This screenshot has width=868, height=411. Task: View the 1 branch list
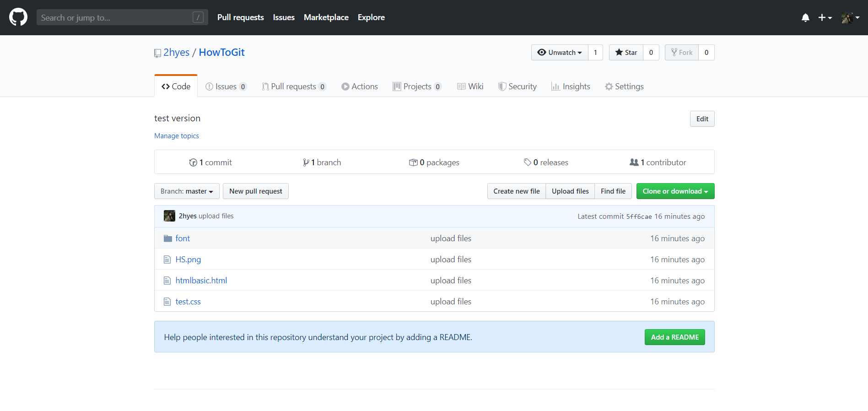[x=322, y=162]
